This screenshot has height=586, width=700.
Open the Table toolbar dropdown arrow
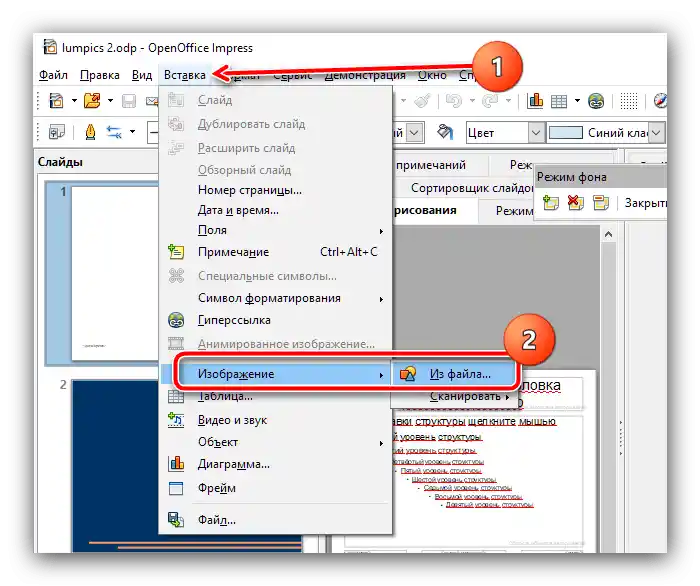[577, 101]
